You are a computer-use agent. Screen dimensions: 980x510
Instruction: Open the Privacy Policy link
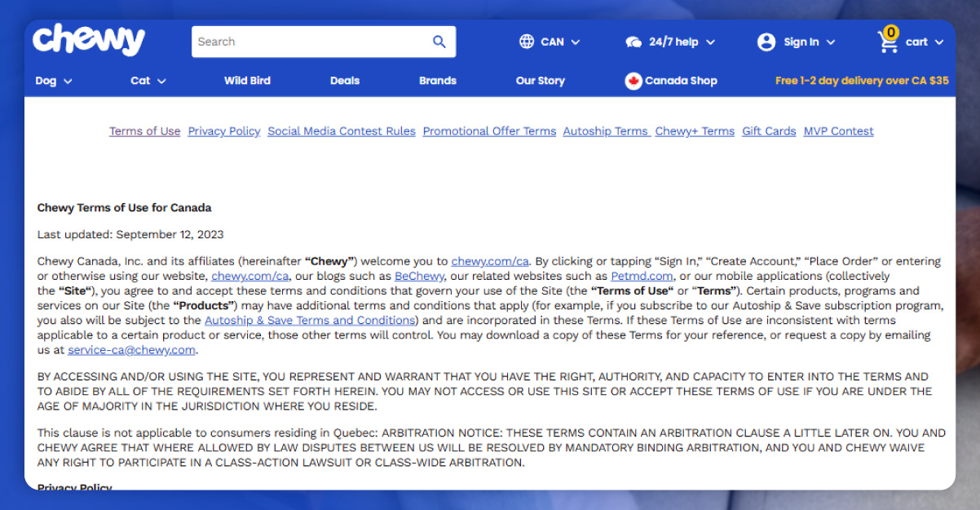(224, 131)
